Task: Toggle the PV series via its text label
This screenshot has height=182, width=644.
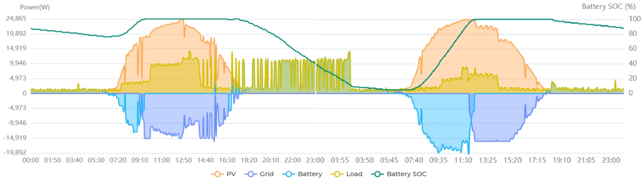Action: [231, 174]
